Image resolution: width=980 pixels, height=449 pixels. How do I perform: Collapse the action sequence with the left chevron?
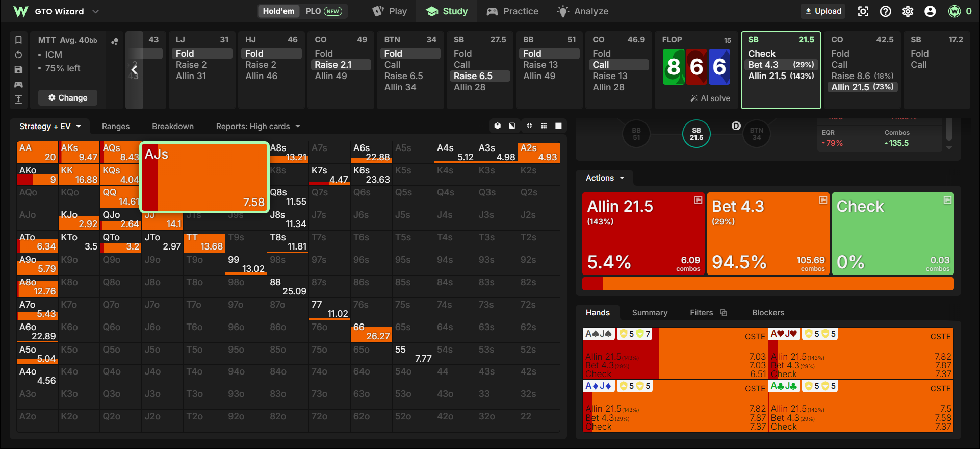[135, 70]
